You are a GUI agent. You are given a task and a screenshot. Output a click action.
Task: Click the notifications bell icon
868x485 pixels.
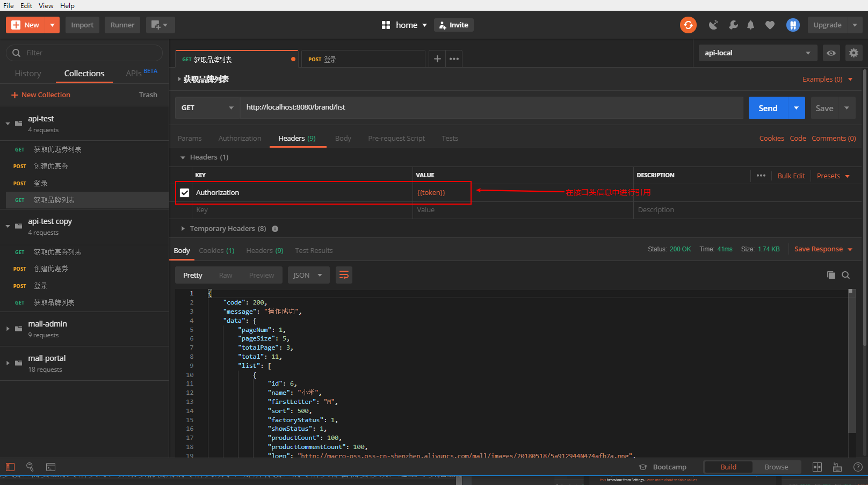click(750, 25)
